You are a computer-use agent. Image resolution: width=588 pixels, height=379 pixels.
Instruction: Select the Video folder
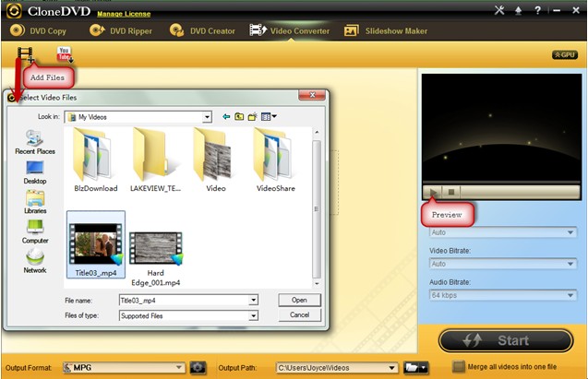point(216,160)
